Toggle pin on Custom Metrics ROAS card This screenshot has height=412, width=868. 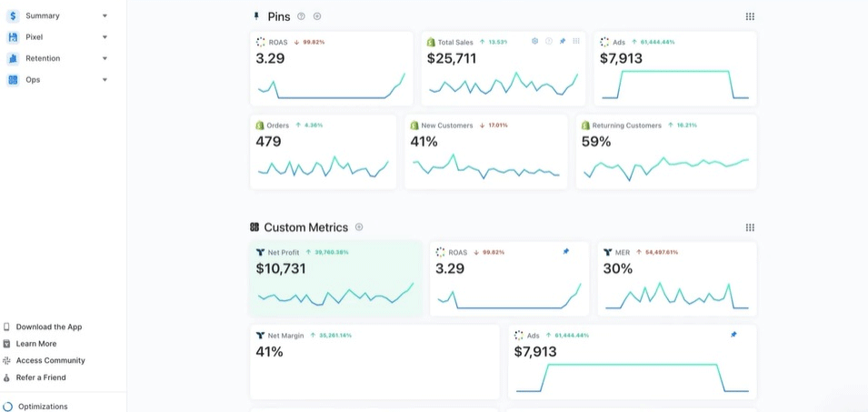click(x=566, y=252)
